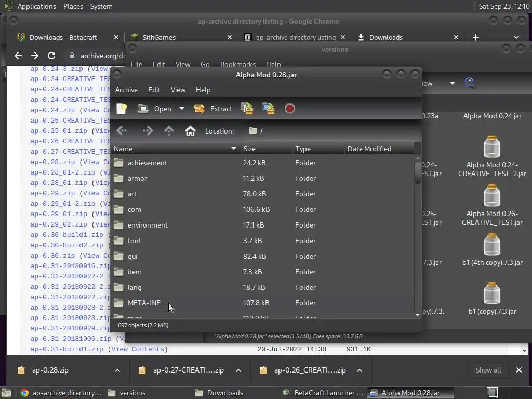
Task: Open the Places menu in top panel
Action: [73, 6]
